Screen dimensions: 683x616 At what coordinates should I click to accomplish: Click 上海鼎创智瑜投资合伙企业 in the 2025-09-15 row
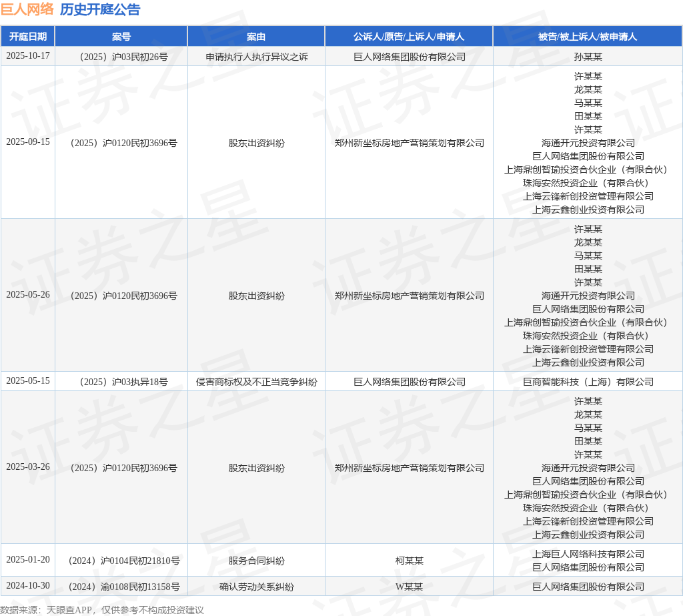point(560,170)
